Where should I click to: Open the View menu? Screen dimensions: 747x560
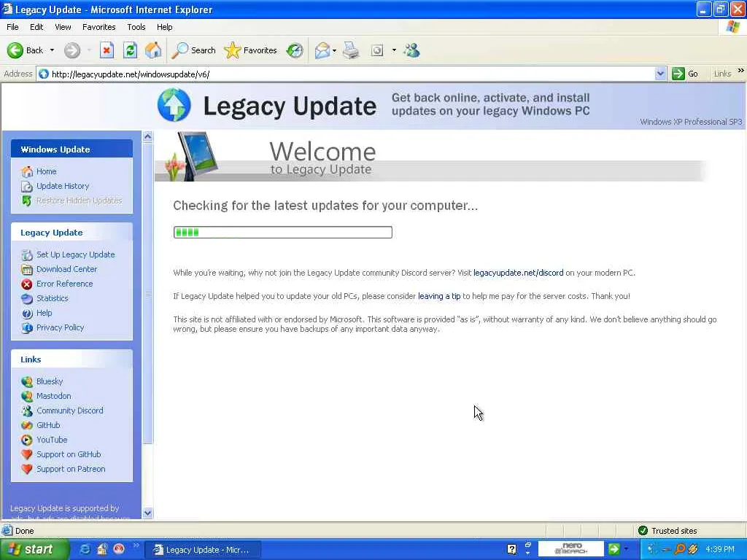click(63, 27)
